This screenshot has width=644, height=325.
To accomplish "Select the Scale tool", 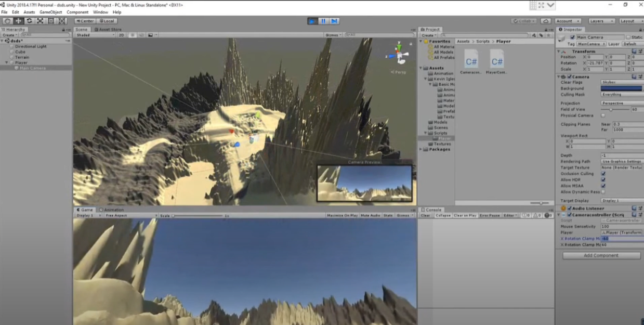I will [x=40, y=21].
